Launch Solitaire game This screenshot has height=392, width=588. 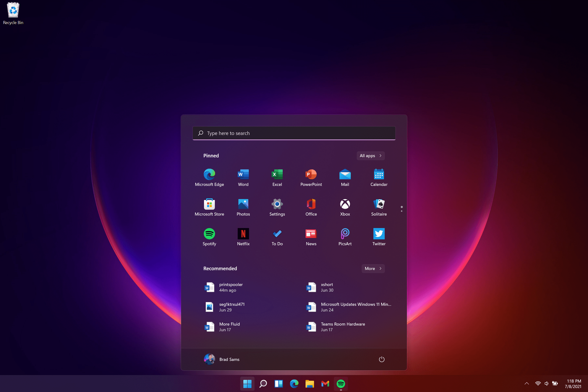[x=378, y=206]
